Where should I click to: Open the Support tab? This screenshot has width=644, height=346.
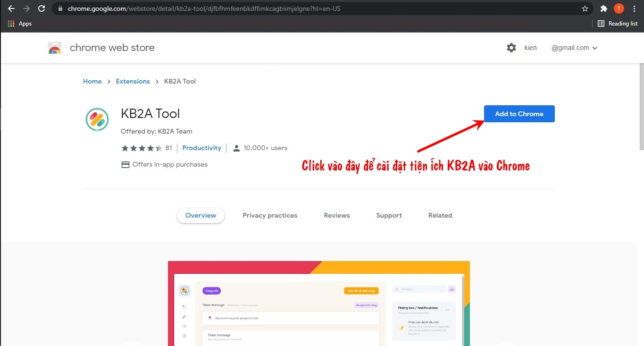click(389, 215)
